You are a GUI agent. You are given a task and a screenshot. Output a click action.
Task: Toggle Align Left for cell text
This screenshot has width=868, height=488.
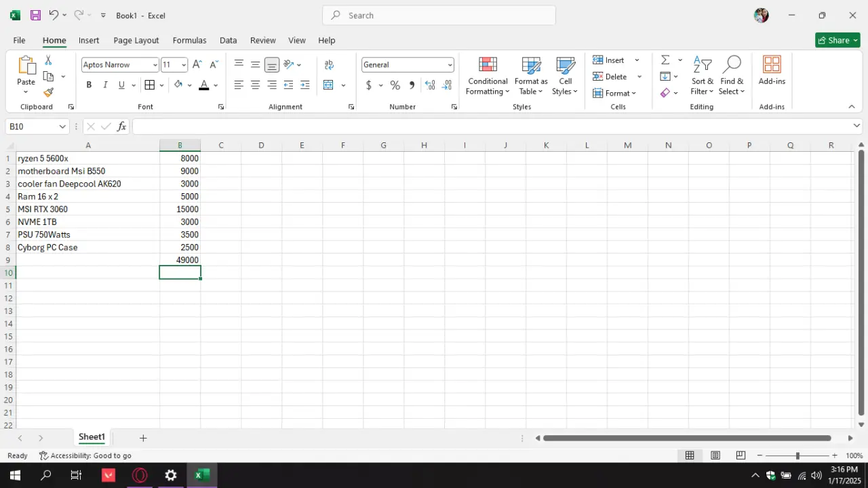pyautogui.click(x=239, y=85)
